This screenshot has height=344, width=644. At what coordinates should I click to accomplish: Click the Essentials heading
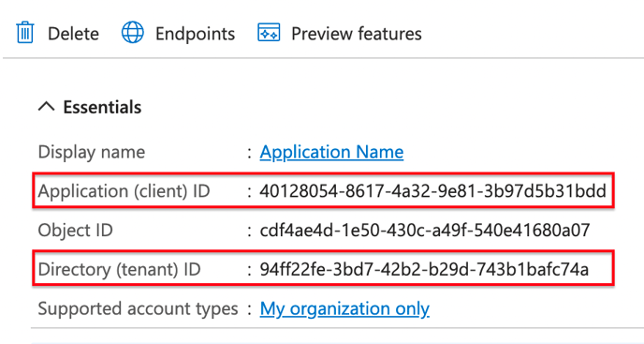tap(102, 108)
